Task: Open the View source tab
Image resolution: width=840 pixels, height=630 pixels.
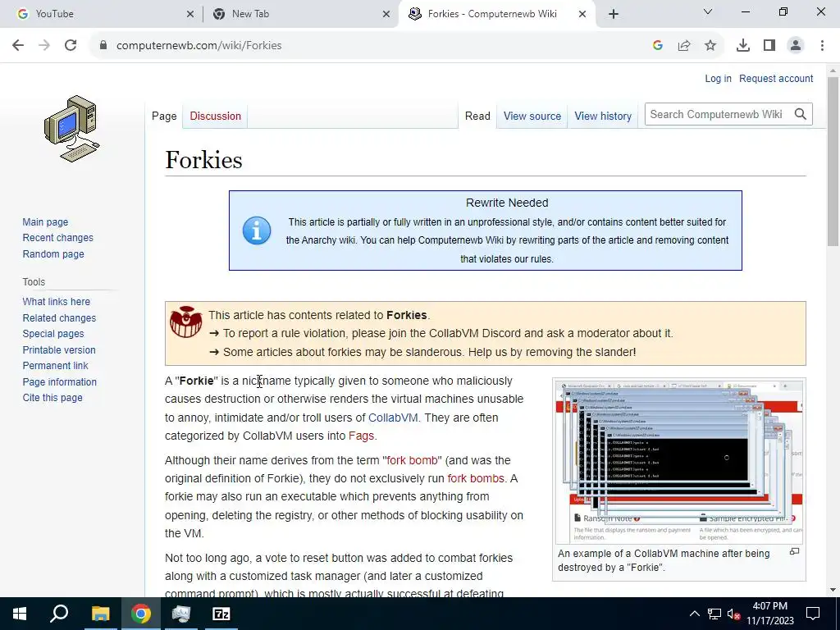Action: (x=532, y=116)
